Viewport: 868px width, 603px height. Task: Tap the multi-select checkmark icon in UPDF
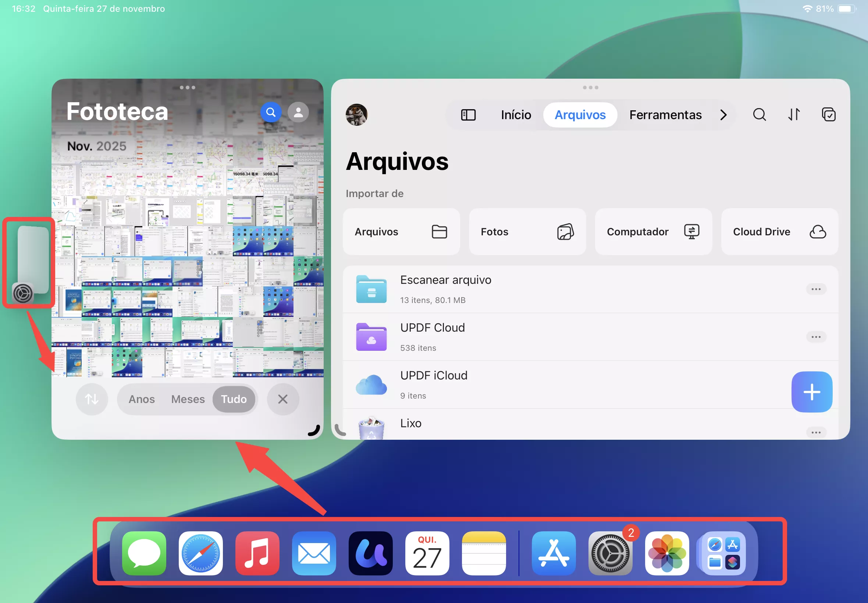[x=829, y=114]
